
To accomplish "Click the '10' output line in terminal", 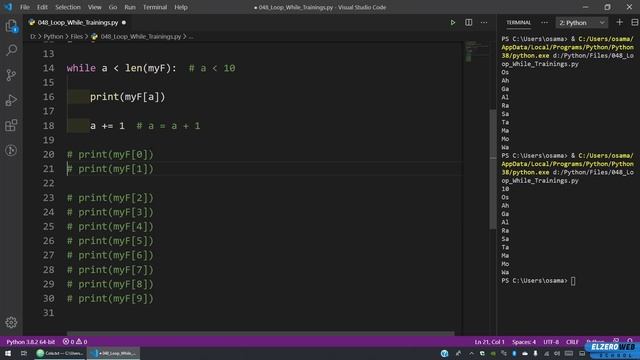I will [505, 189].
